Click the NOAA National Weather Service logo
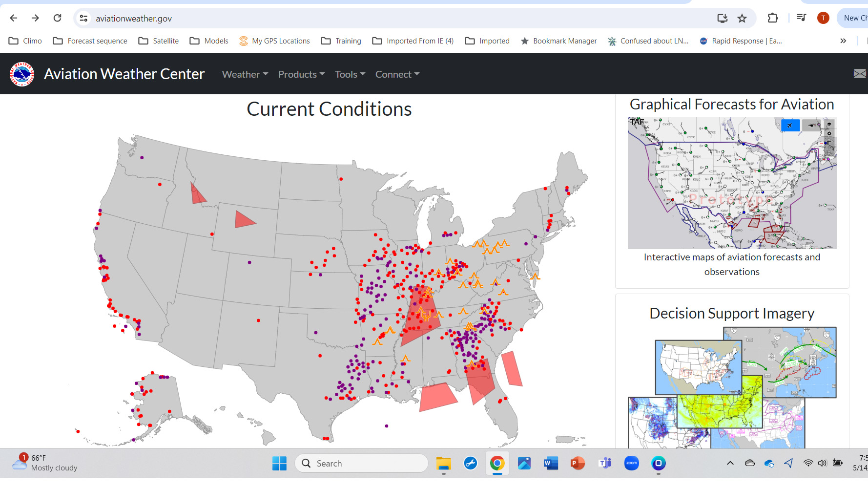This screenshot has width=868, height=489. click(x=22, y=74)
